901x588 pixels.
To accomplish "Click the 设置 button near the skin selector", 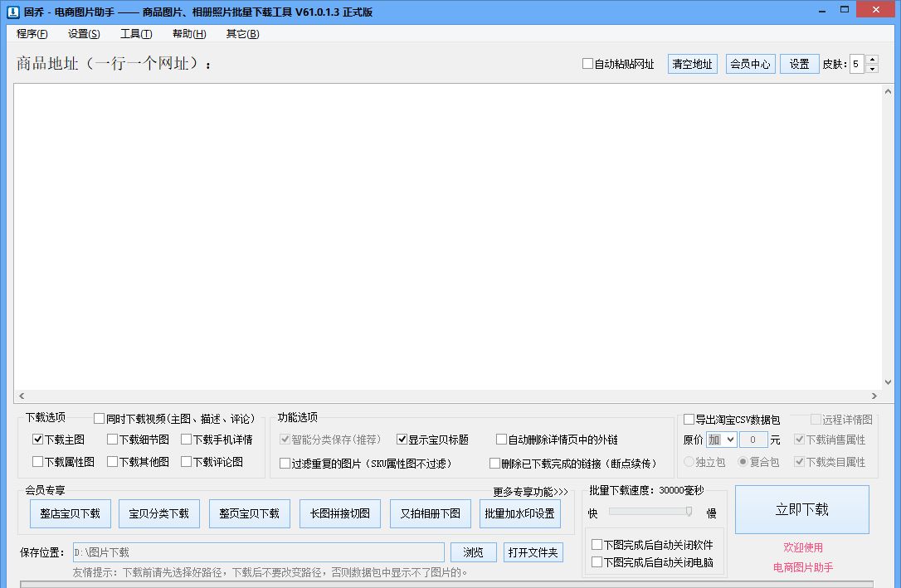I will (798, 63).
